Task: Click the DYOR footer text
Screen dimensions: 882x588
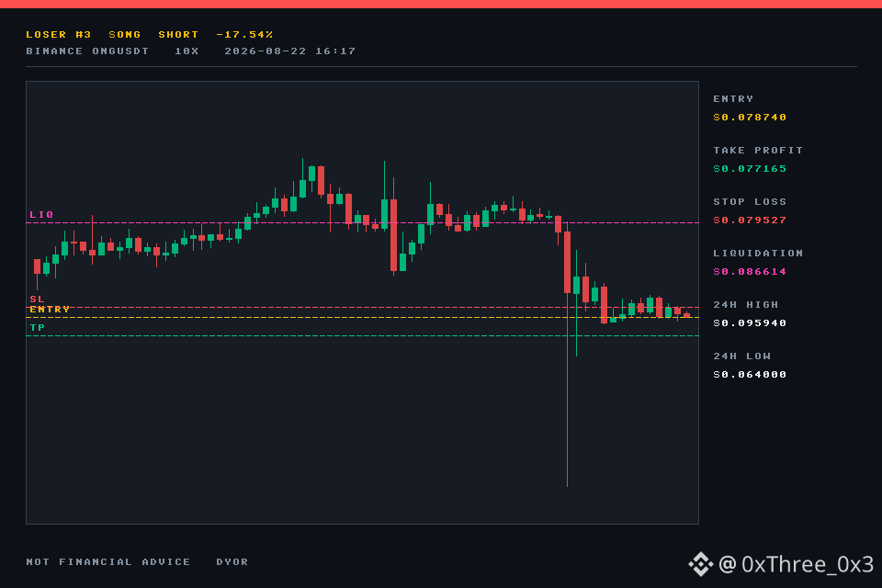Action: click(232, 562)
